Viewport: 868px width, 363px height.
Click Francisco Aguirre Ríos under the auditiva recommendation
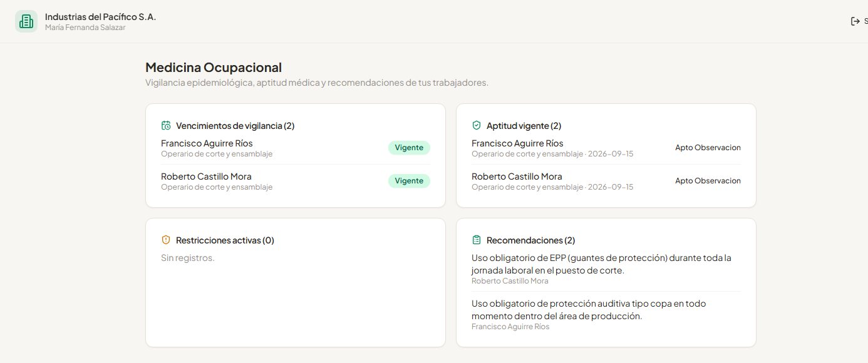click(510, 327)
